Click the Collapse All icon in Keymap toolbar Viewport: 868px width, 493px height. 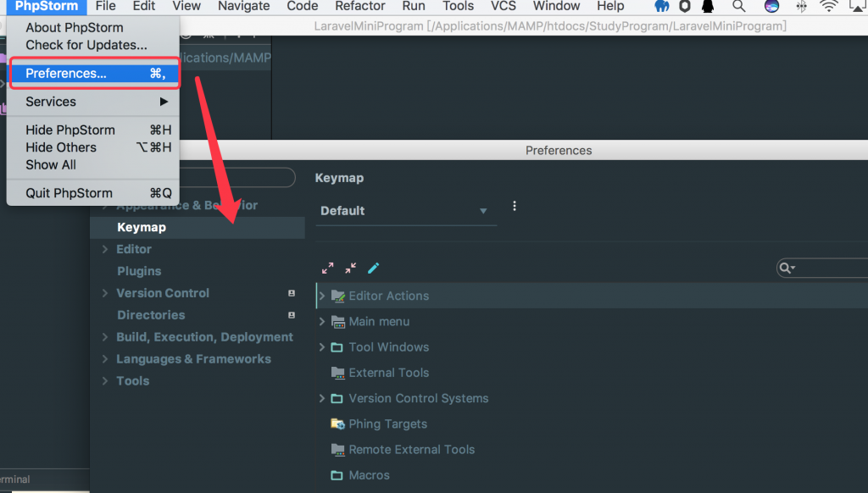[x=350, y=268]
